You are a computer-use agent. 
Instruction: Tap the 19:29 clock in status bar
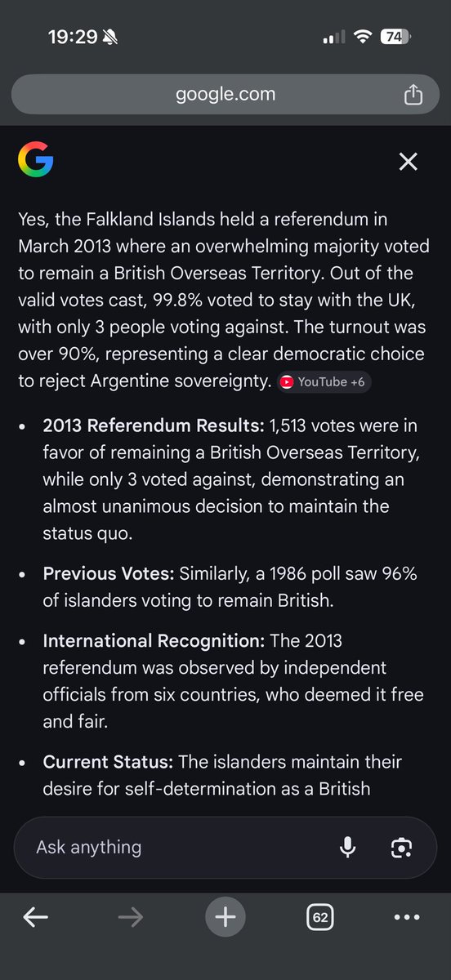[72, 37]
